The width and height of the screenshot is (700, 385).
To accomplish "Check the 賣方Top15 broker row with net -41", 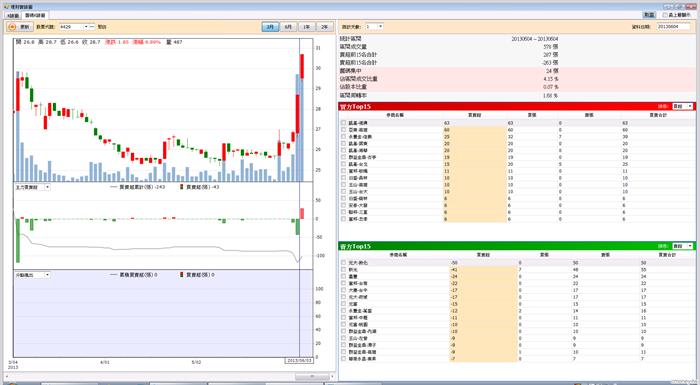I will (x=343, y=270).
